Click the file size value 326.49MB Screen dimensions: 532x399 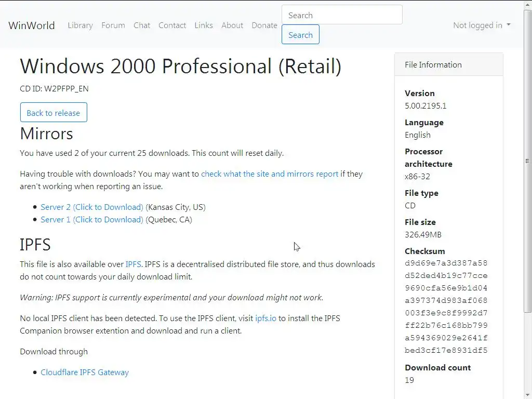[423, 235]
